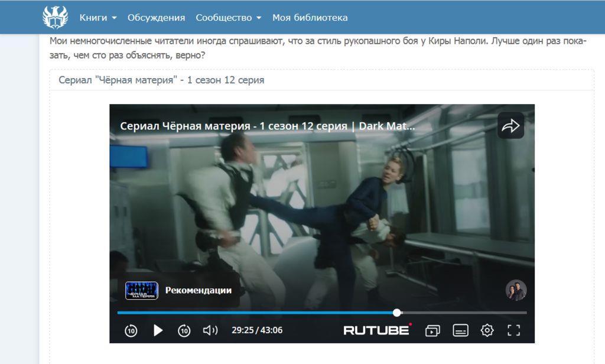Toggle subtitles in the player
Image resolution: width=605 pixels, height=364 pixels.
pos(460,330)
